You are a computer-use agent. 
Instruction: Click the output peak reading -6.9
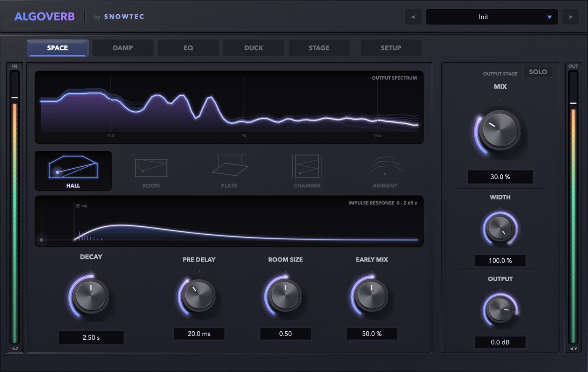tap(573, 348)
